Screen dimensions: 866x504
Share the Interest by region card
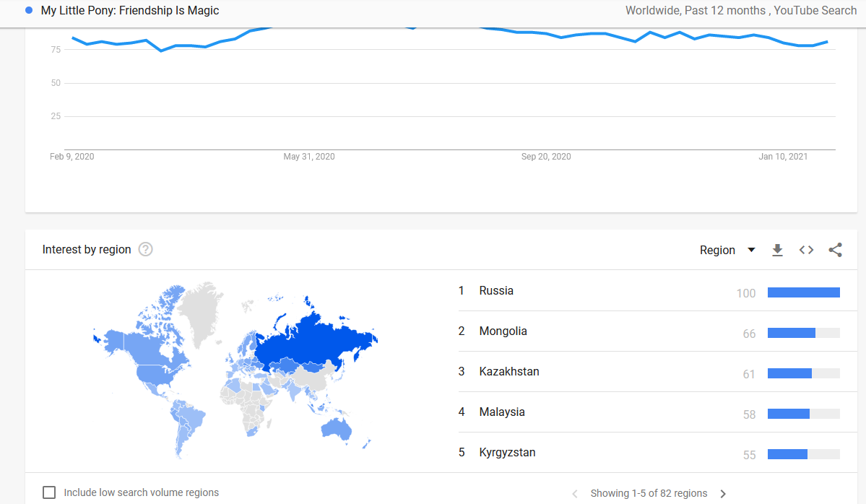835,250
